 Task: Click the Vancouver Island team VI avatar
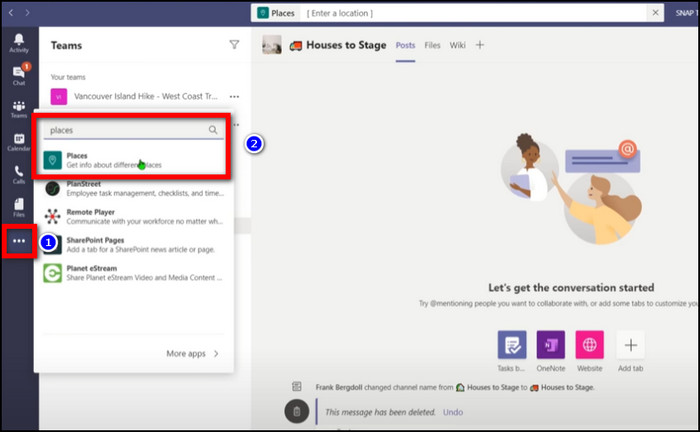click(58, 96)
